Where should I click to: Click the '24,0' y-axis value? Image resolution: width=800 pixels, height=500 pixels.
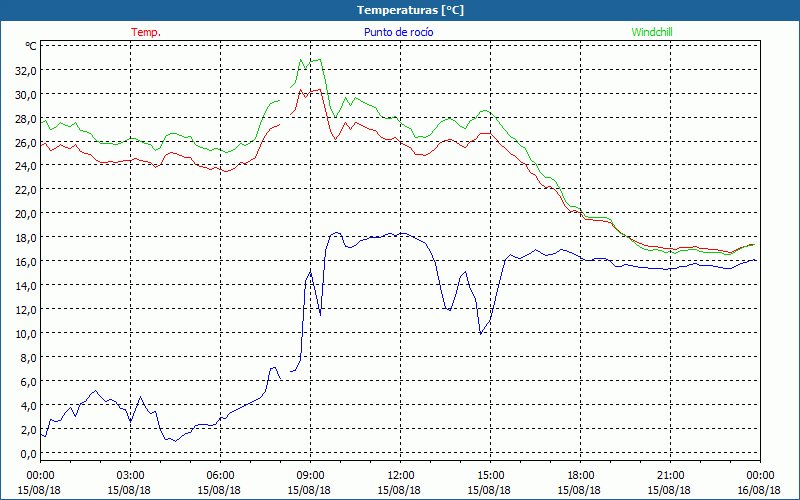point(27,166)
